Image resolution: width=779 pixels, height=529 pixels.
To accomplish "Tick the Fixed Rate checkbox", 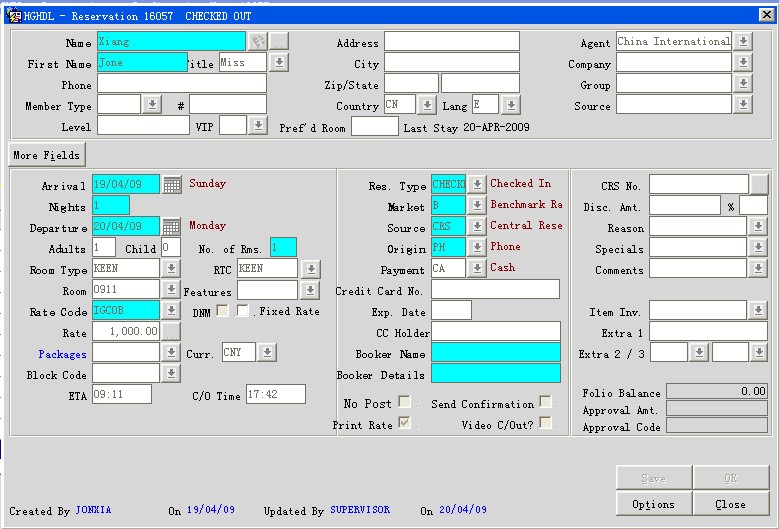I will pyautogui.click(x=243, y=311).
